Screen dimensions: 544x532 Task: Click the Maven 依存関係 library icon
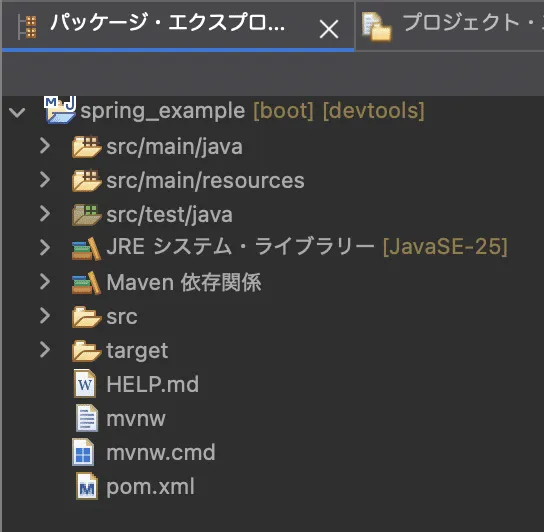click(86, 282)
